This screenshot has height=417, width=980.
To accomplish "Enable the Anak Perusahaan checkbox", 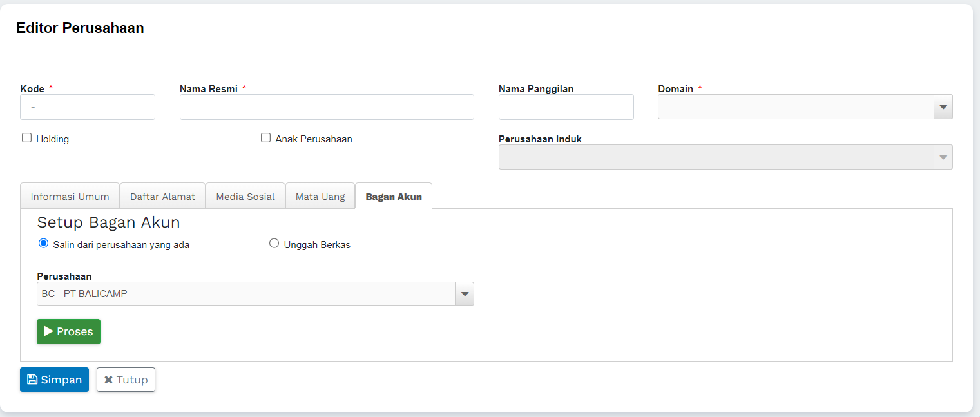I will 265,138.
